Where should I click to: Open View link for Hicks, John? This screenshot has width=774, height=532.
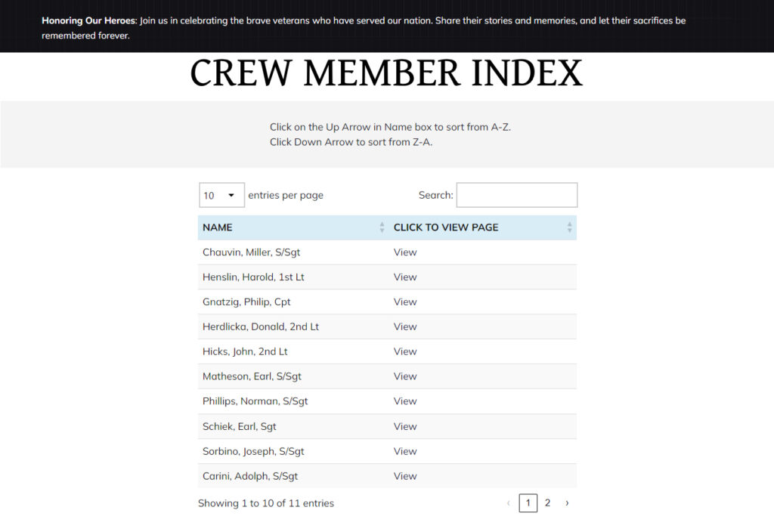405,352
